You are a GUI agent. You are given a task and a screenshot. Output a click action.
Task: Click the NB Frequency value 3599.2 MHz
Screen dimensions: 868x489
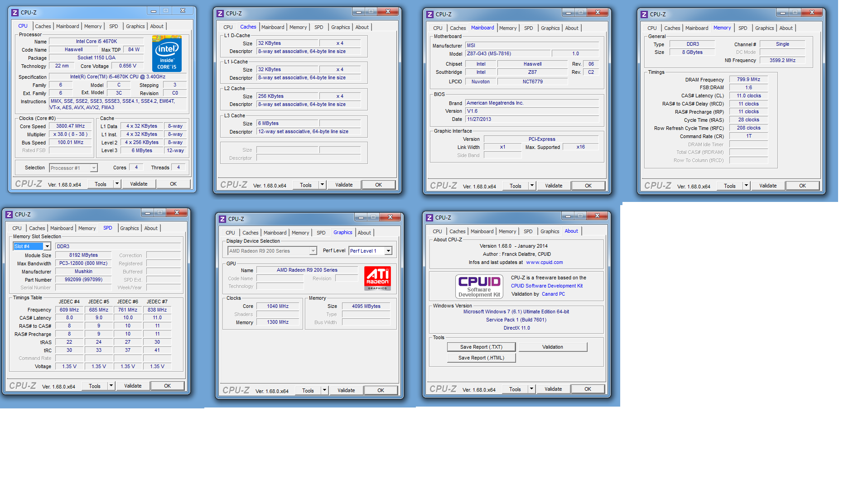tap(782, 61)
